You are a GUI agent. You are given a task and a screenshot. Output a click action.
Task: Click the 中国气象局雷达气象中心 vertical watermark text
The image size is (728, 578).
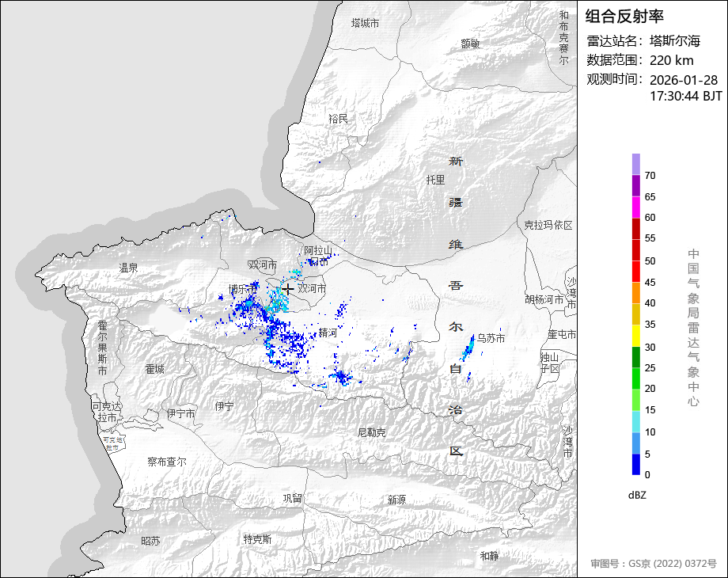[x=693, y=328]
